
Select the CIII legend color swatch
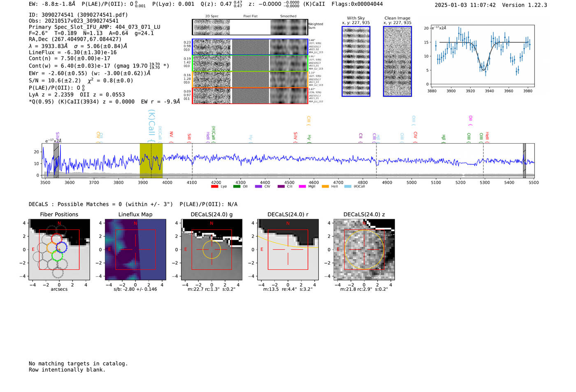[x=281, y=187]
